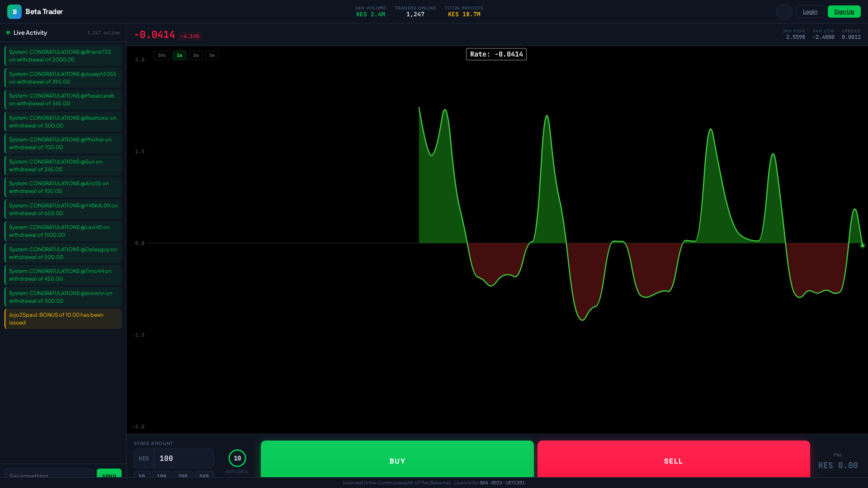Click the -1.5 y-axis label on chart
868x488 pixels.
point(138,335)
